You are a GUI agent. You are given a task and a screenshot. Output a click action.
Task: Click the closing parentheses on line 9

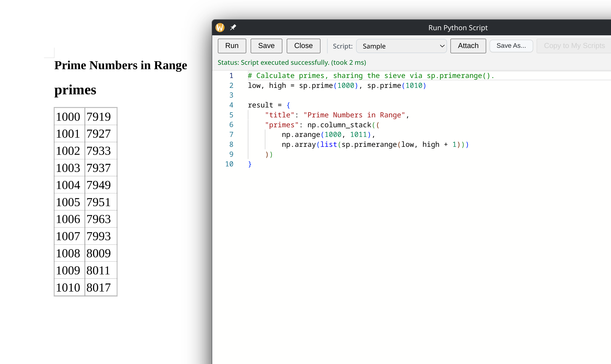269,154
